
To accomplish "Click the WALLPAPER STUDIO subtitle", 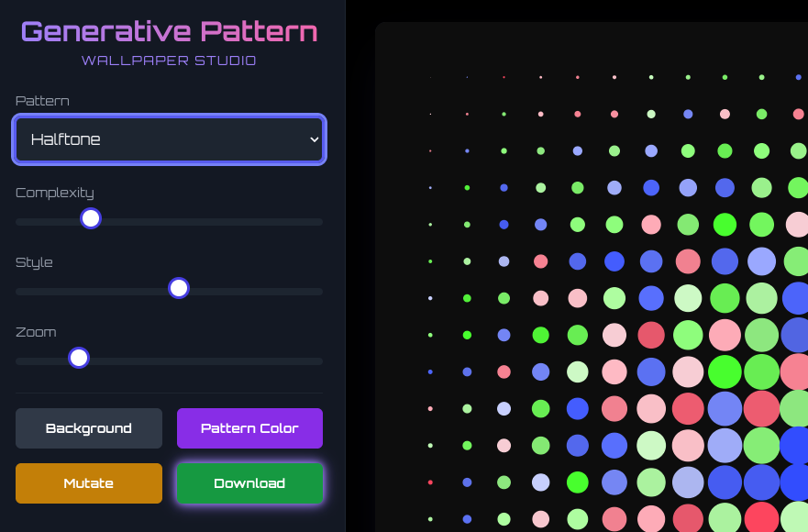I will 169,61.
